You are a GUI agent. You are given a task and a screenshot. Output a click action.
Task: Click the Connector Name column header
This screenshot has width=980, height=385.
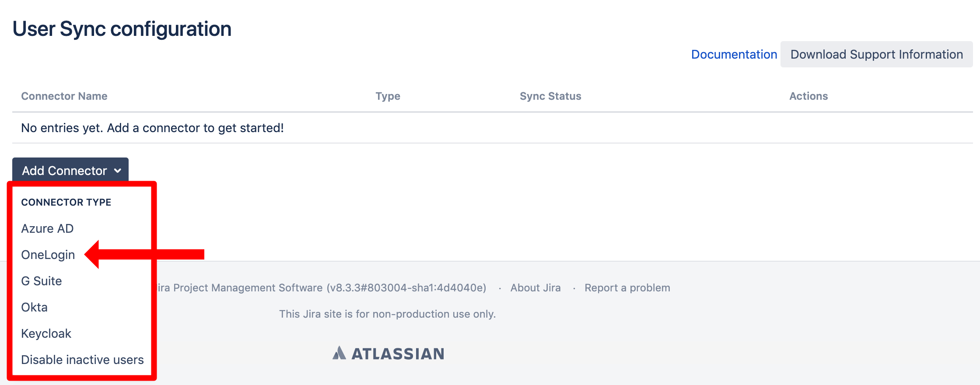[64, 96]
